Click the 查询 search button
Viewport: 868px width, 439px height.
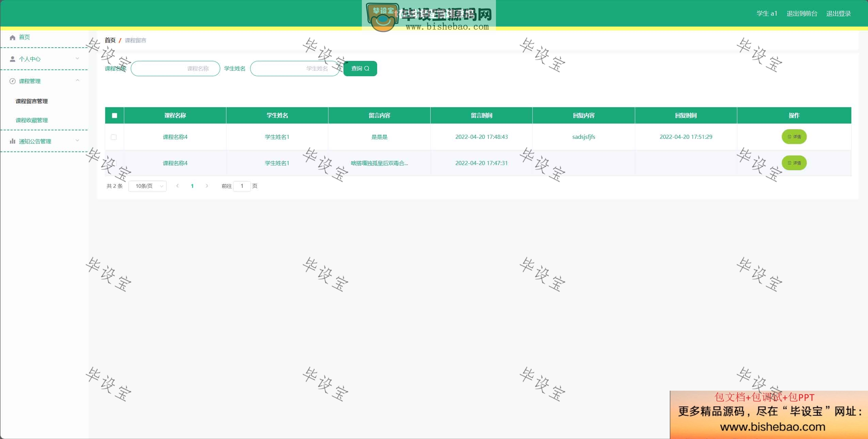[360, 68]
